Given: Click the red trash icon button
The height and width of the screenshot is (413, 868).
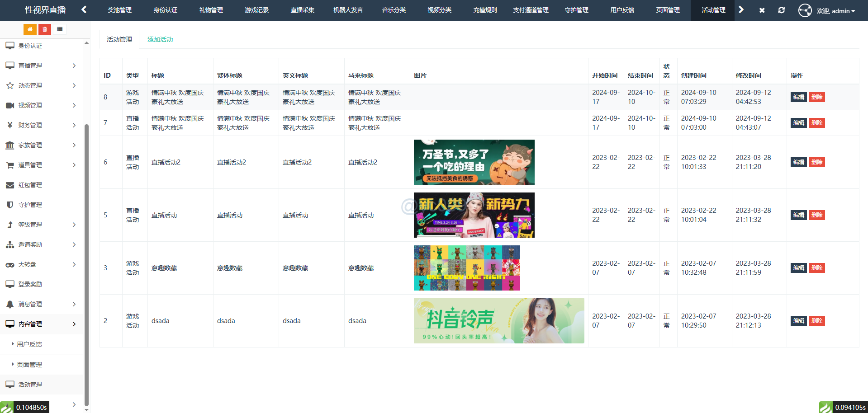Looking at the screenshot, I should 45,29.
